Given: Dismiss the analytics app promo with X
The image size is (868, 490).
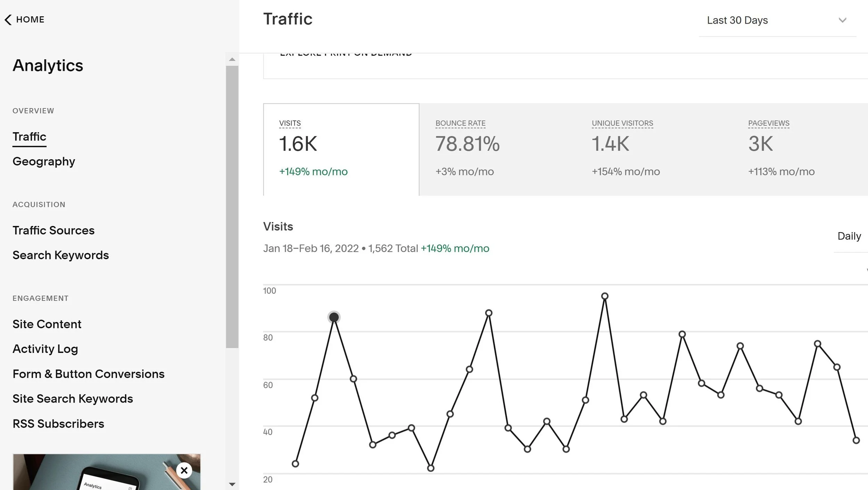Looking at the screenshot, I should (184, 470).
